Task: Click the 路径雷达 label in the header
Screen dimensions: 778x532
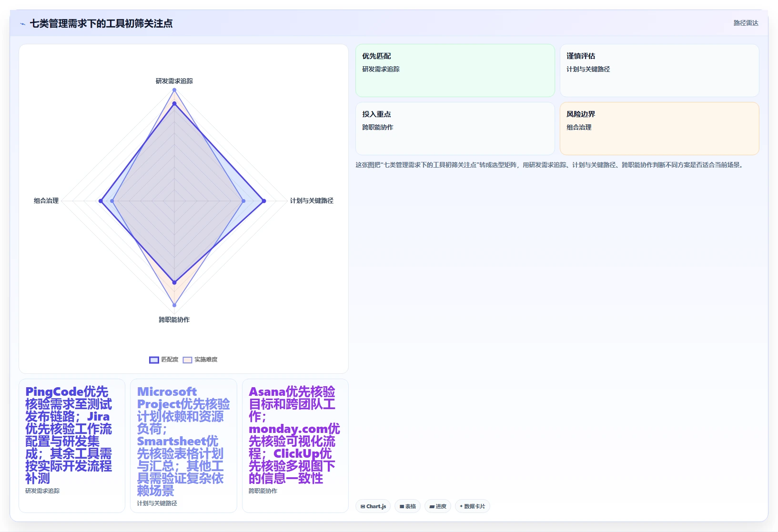Action: [x=746, y=23]
